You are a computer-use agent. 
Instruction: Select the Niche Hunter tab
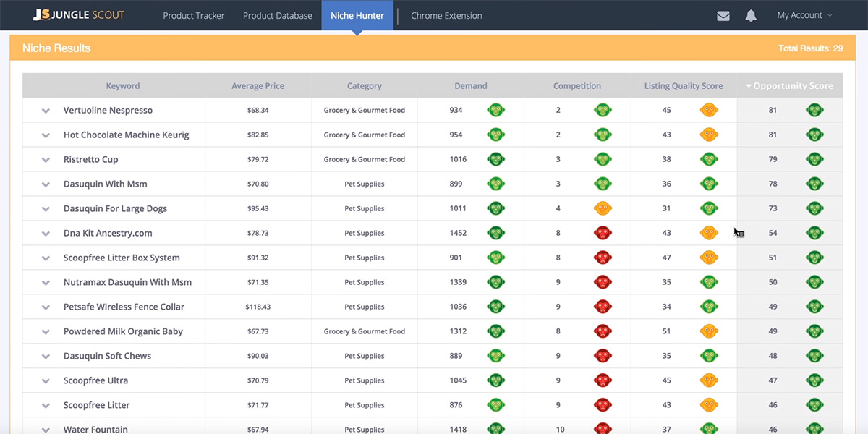357,15
